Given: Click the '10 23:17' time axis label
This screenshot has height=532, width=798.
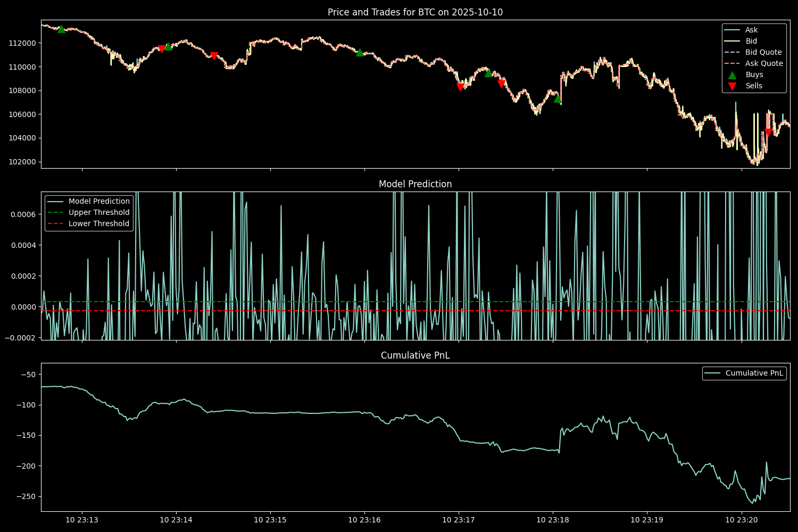Looking at the screenshot, I should (459, 520).
